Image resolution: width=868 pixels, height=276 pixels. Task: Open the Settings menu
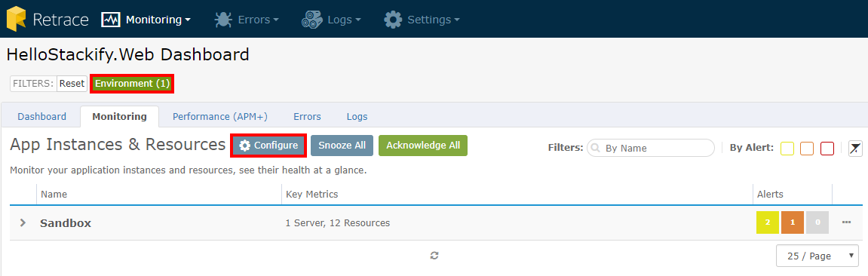coord(422,20)
